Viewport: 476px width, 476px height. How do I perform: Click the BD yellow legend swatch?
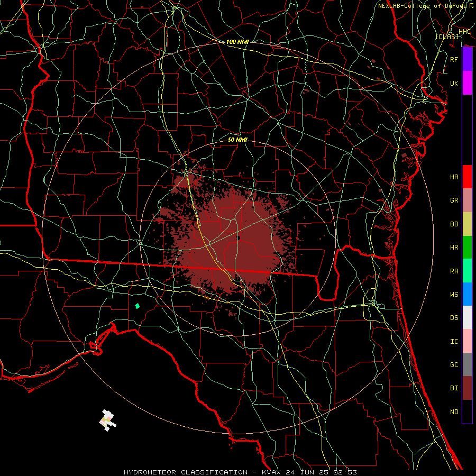[467, 224]
